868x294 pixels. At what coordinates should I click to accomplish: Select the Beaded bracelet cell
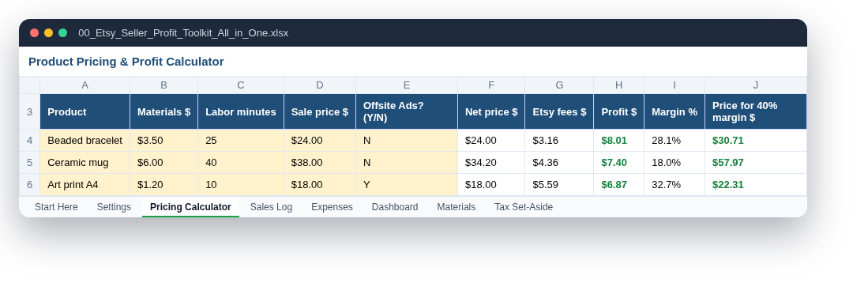click(x=85, y=141)
